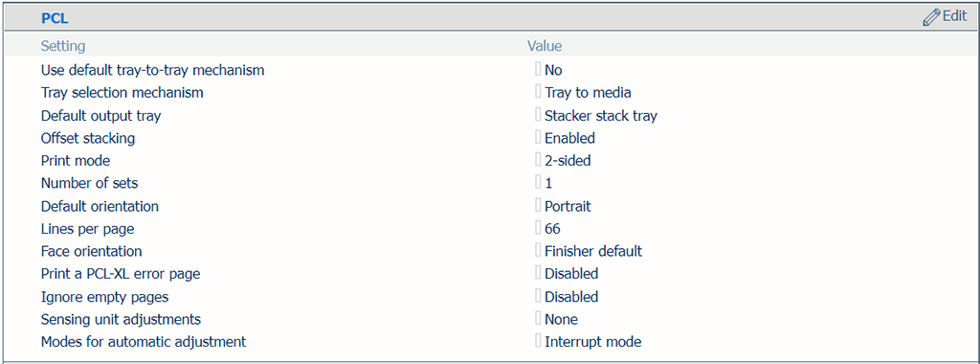Click the 'Interrupt mode' value
The width and height of the screenshot is (980, 364).
point(592,342)
